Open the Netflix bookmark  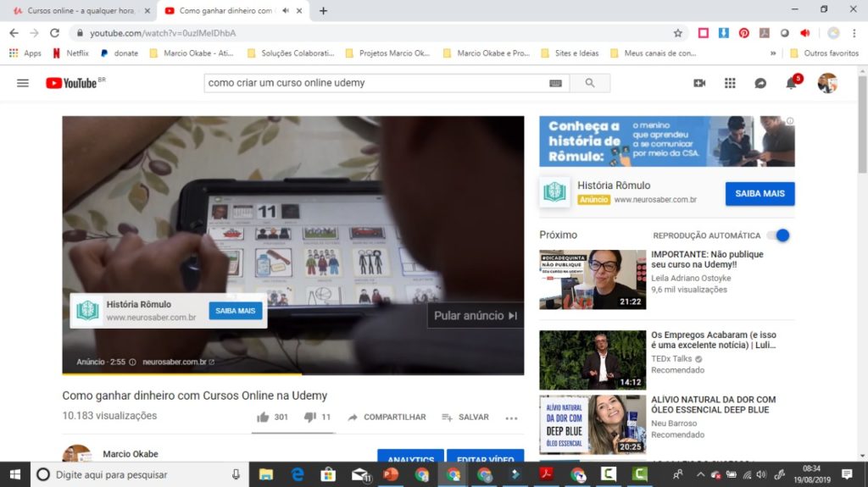pyautogui.click(x=70, y=53)
